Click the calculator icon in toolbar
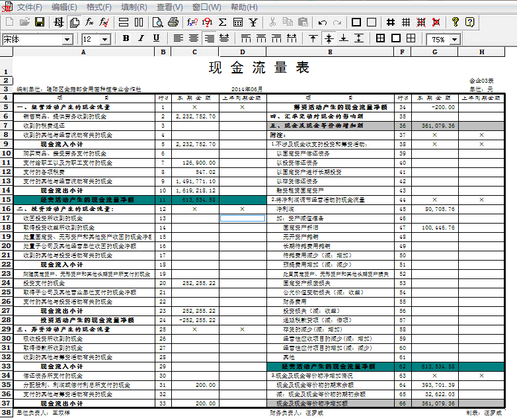The width and height of the screenshot is (517, 420). [x=238, y=22]
